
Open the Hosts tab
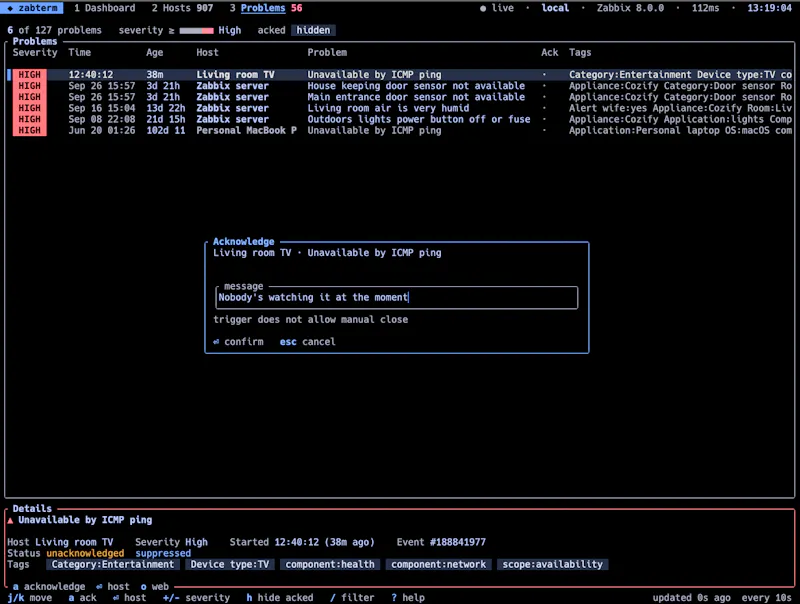click(182, 8)
